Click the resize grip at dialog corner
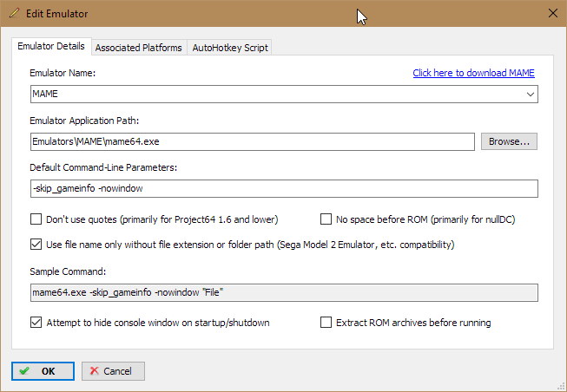567x392 pixels. coord(562,387)
